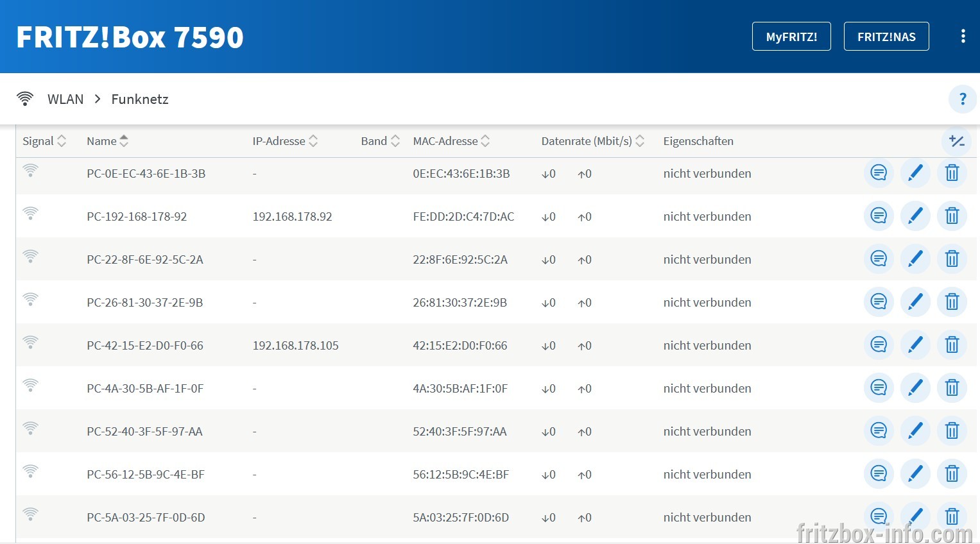Click the plus/minus column settings icon
The image size is (980, 544).
957,141
